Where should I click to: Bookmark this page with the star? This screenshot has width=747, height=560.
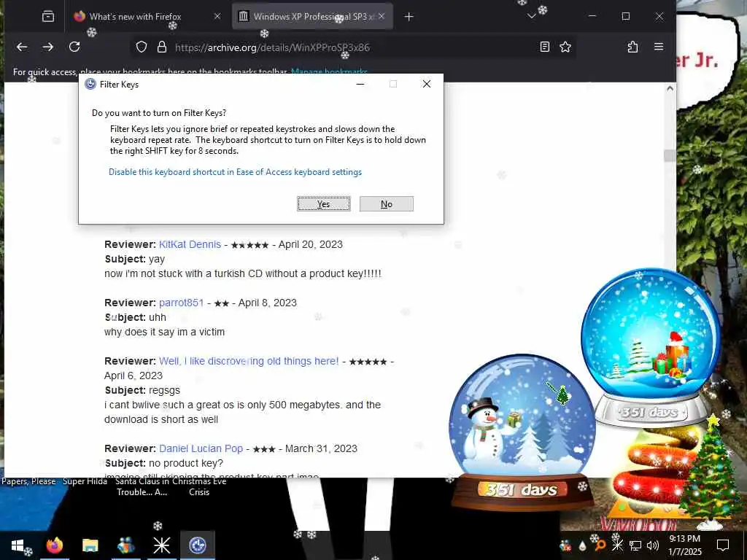(565, 47)
